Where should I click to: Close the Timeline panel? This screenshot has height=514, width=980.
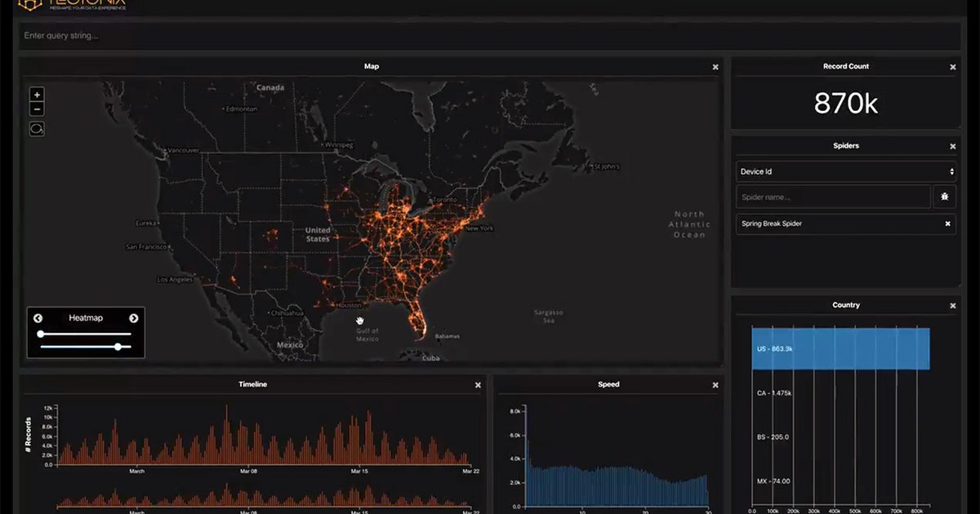point(478,385)
